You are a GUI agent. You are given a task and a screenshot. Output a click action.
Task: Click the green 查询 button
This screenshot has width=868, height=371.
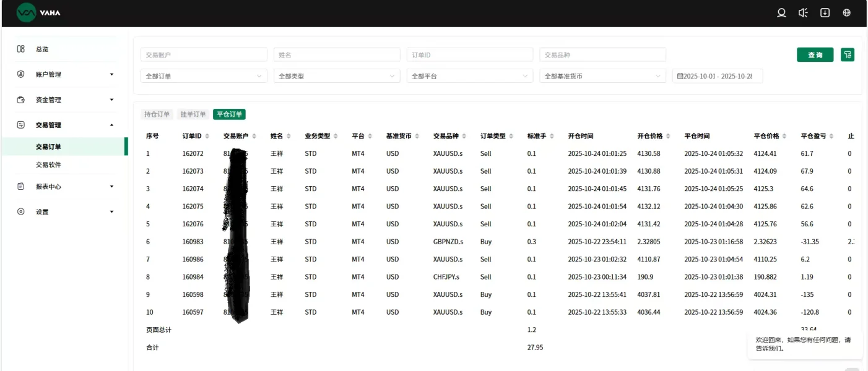(x=815, y=55)
